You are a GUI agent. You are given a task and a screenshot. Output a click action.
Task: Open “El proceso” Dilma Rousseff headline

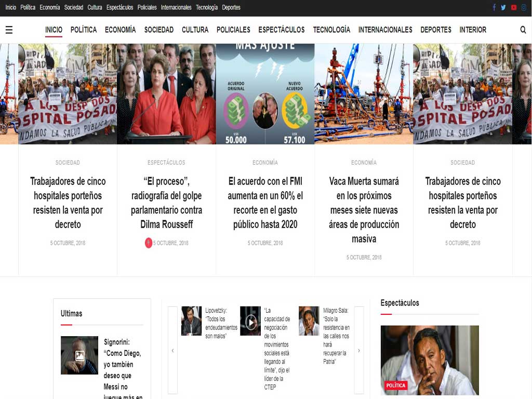(x=166, y=203)
